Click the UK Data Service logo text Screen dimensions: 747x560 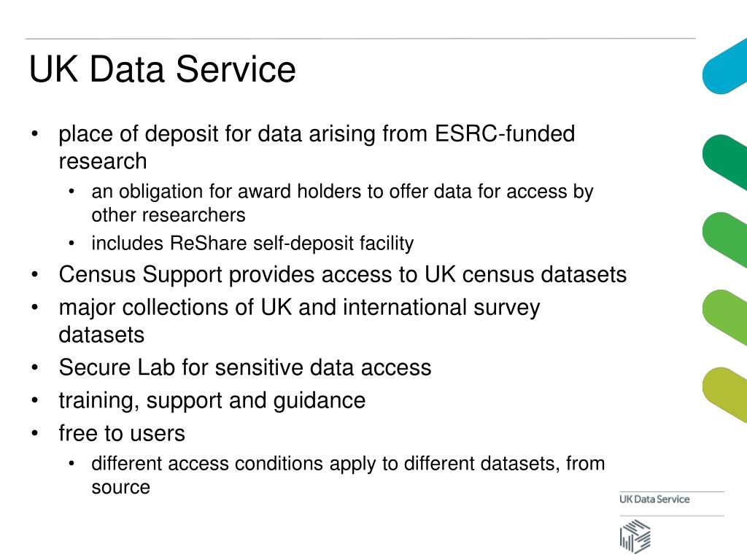[x=654, y=499]
